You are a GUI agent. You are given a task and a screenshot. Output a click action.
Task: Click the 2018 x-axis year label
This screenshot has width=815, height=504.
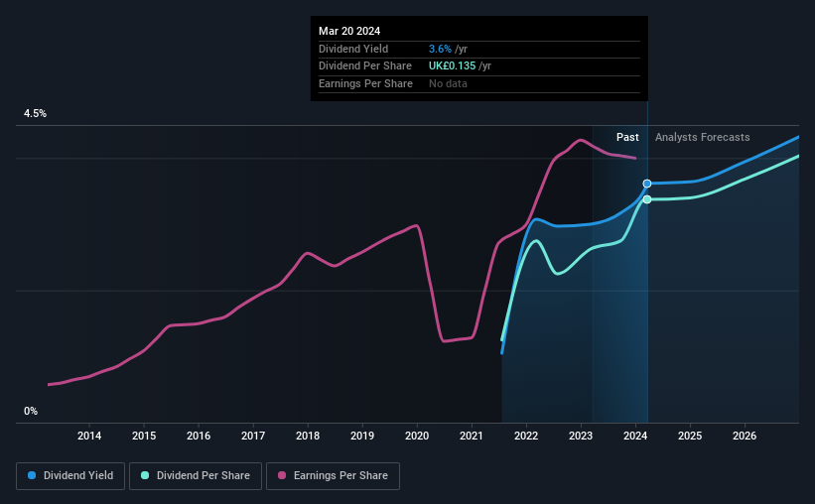tap(308, 436)
